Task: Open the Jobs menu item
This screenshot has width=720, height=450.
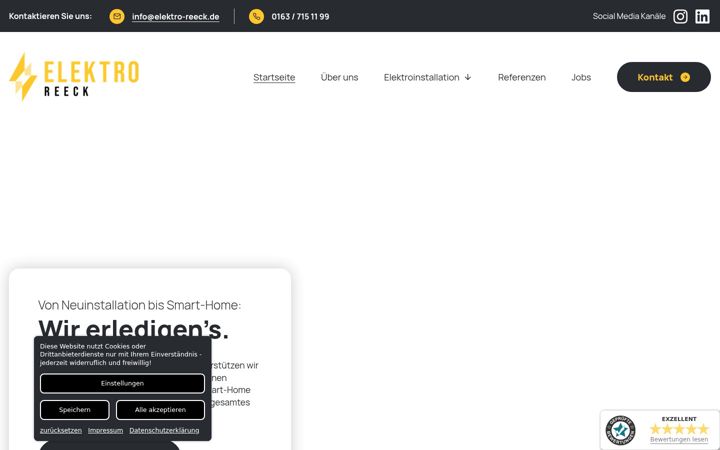Action: (x=581, y=77)
